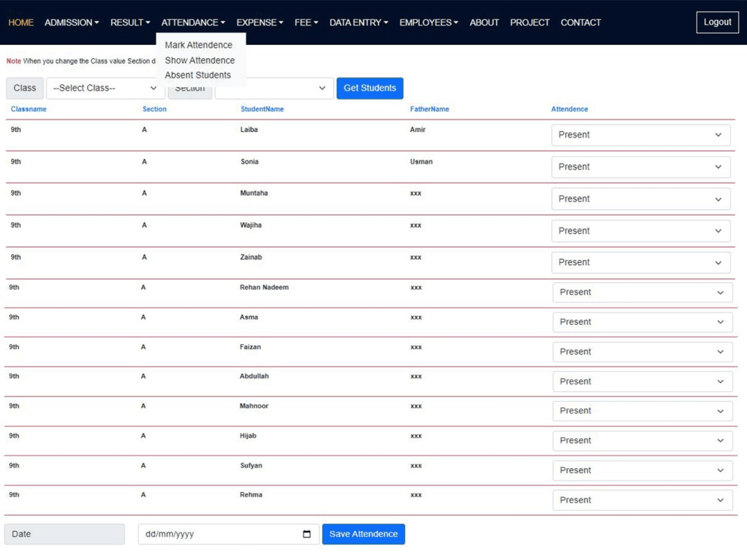747x560 pixels.
Task: Visit the PROJECT page
Action: [530, 22]
